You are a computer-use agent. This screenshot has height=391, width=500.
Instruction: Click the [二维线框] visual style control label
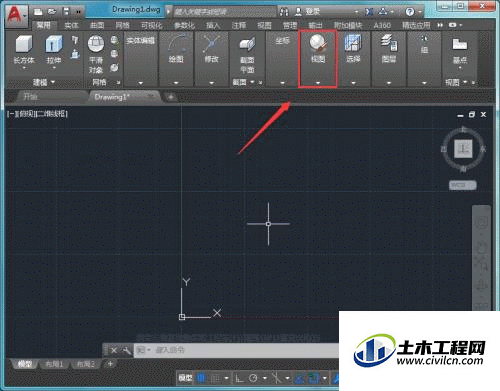[51, 114]
